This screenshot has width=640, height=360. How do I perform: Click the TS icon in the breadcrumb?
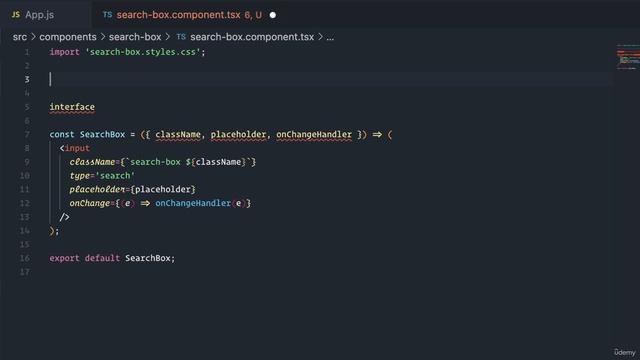pos(181,37)
